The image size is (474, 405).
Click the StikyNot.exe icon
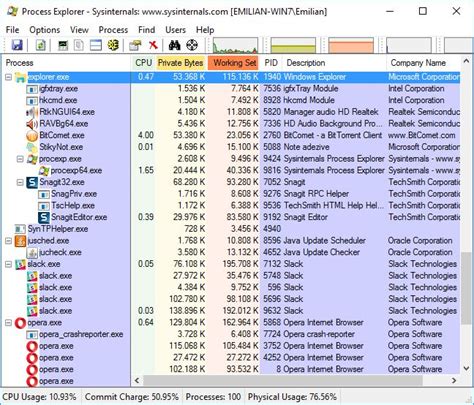[32, 147]
